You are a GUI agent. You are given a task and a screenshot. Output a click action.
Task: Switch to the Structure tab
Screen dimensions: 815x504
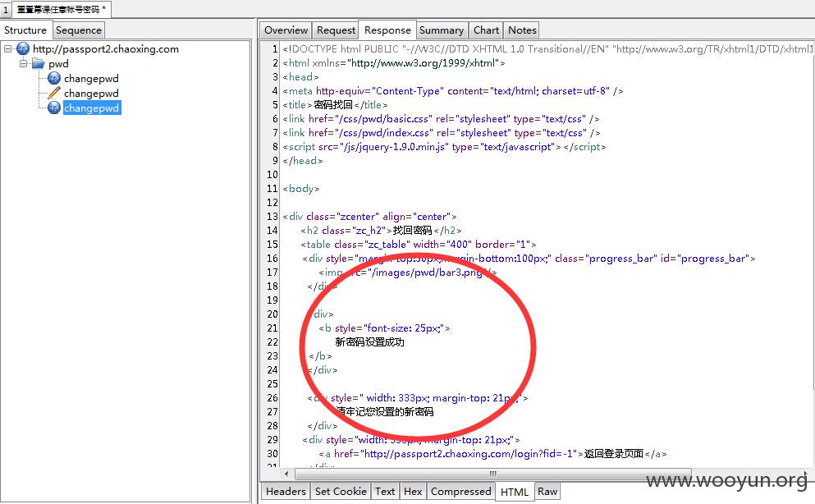click(25, 30)
